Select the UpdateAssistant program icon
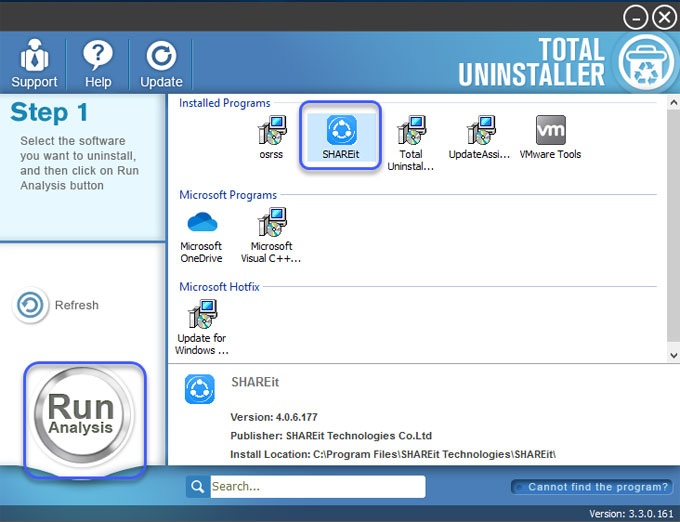 pyautogui.click(x=479, y=137)
